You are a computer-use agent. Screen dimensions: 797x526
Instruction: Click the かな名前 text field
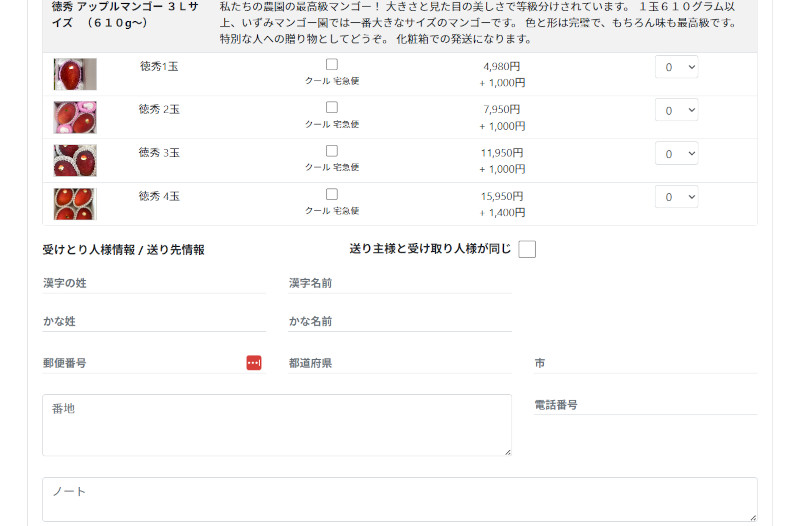[400, 321]
